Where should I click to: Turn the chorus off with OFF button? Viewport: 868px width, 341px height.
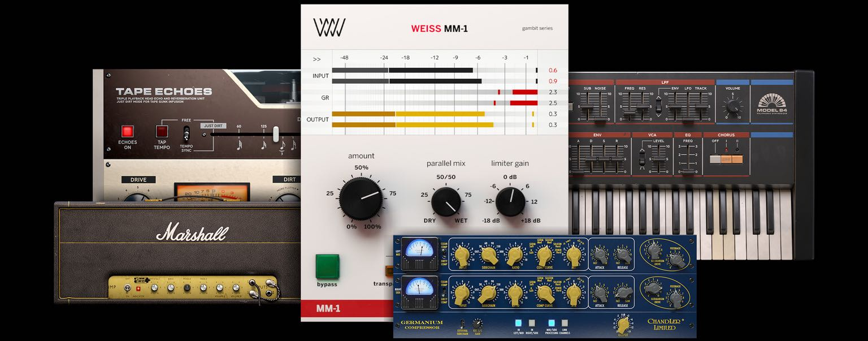tap(714, 159)
